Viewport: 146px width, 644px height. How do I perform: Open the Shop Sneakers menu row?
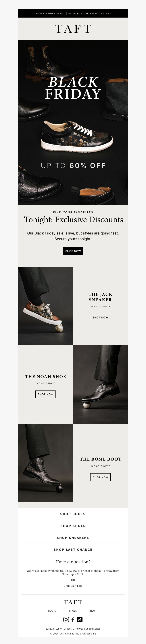[73, 538]
